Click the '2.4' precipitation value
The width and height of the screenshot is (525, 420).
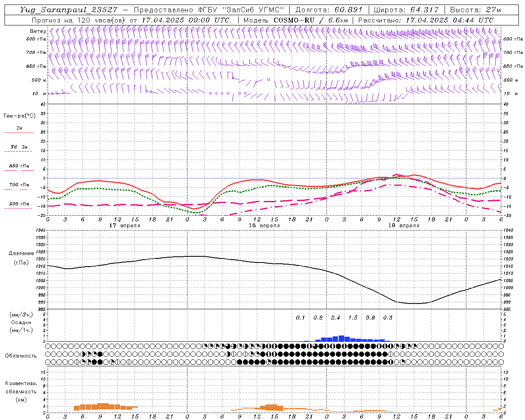click(336, 317)
